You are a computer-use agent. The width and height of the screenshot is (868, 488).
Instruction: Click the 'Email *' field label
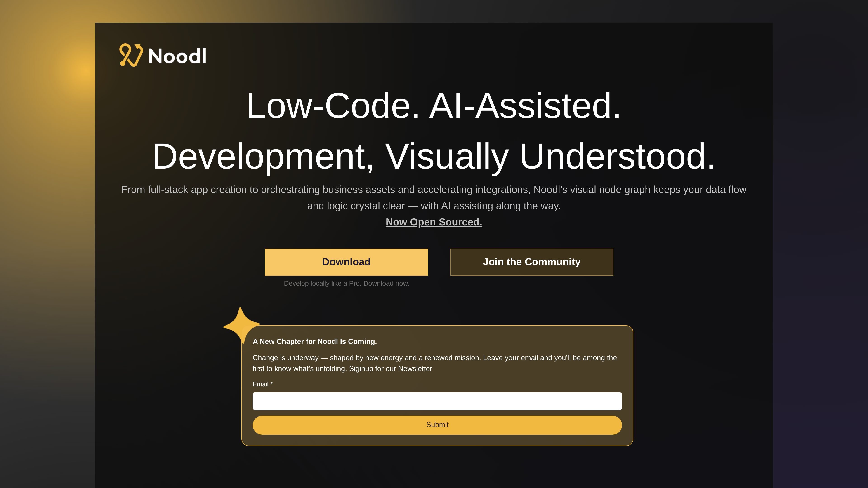click(x=262, y=384)
